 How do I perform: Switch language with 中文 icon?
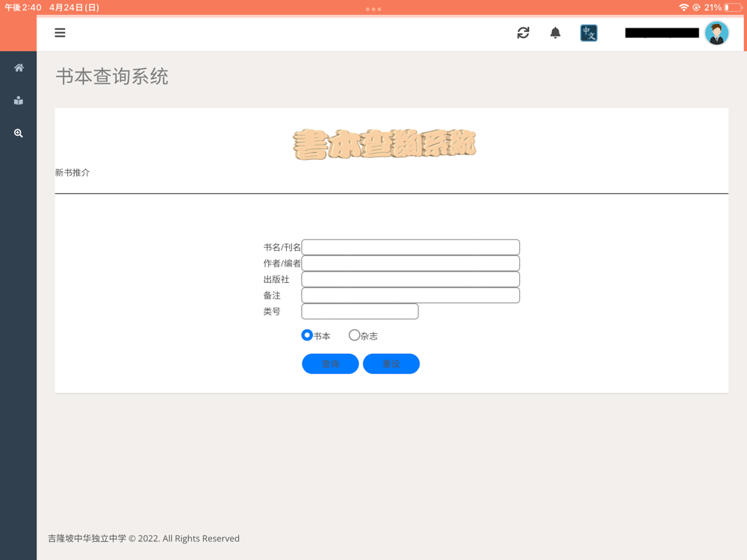[x=589, y=33]
